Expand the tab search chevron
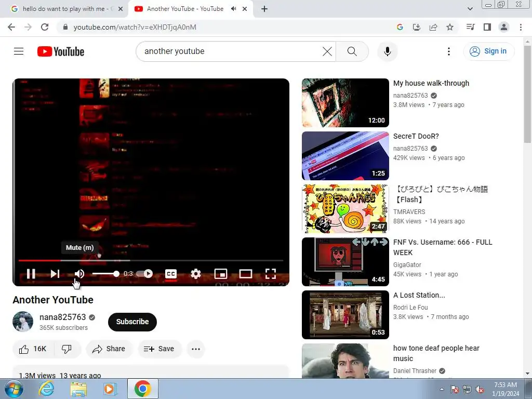The height and width of the screenshot is (399, 532). tap(470, 9)
